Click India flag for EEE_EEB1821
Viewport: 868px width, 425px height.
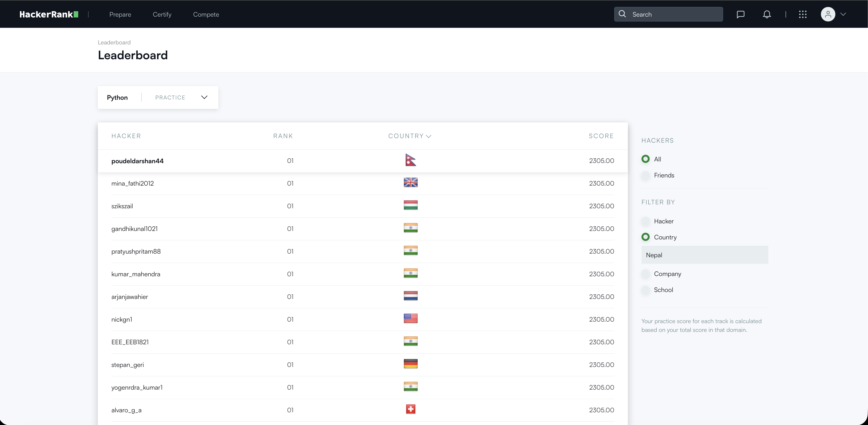410,341
